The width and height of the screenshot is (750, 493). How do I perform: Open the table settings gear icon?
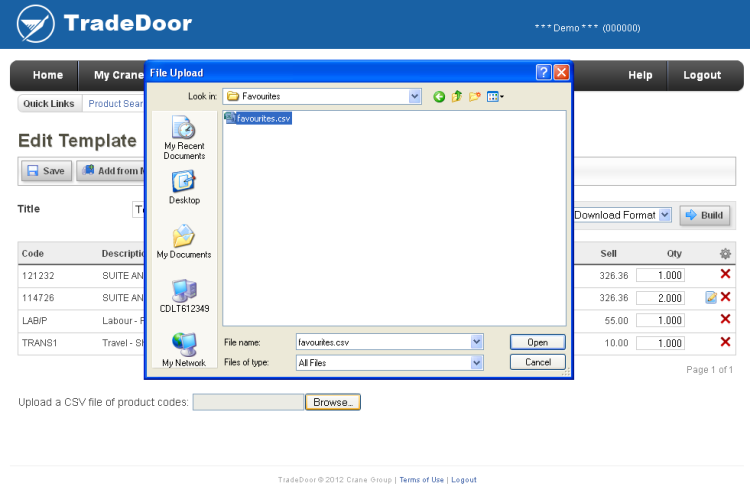point(725,253)
